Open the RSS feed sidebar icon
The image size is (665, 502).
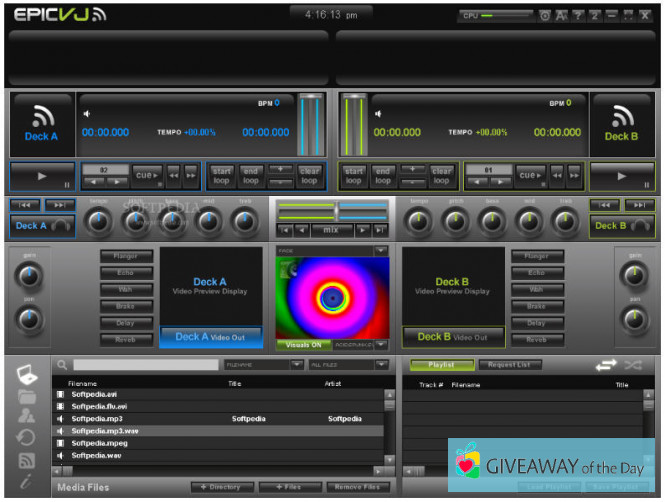(27, 460)
